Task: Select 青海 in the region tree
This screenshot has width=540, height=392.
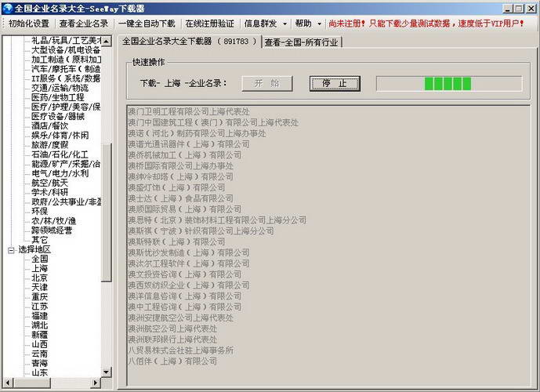Action: point(40,363)
